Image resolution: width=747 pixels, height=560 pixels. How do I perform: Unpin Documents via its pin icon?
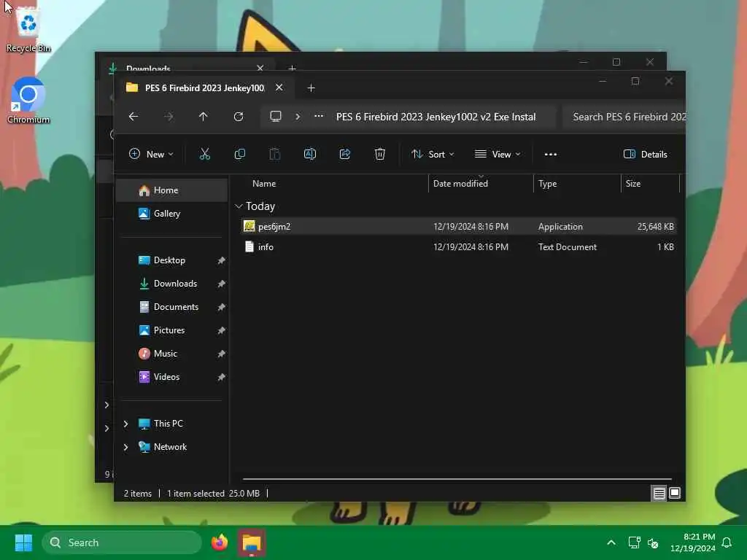[x=221, y=307]
